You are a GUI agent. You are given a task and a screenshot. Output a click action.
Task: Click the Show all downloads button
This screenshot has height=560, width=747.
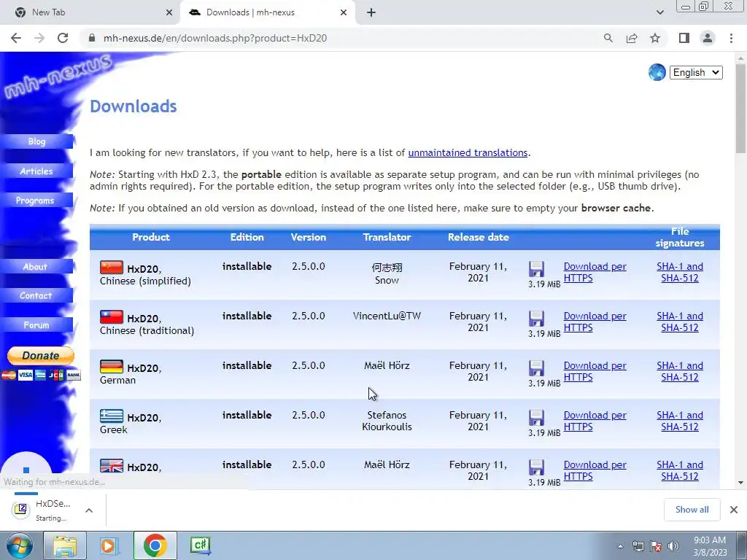click(692, 510)
